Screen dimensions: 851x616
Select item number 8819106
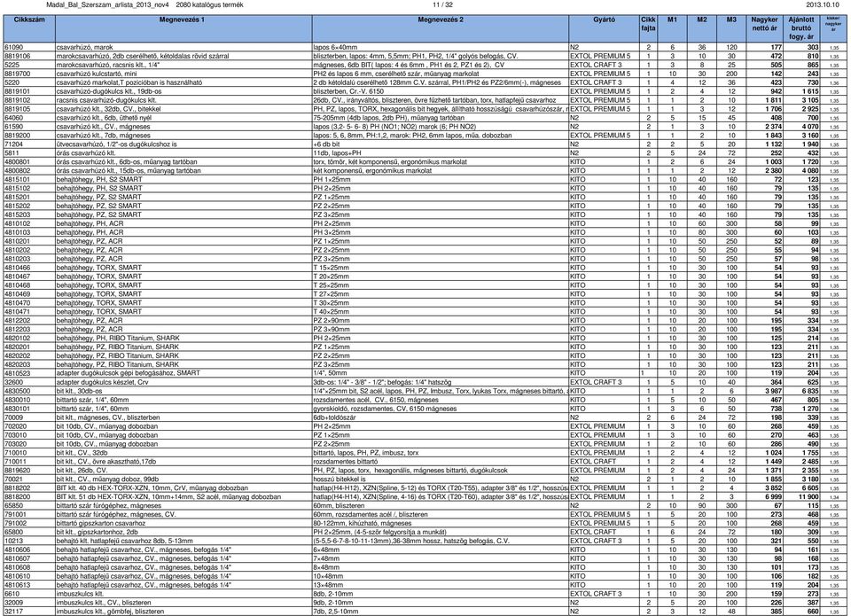[x=18, y=56]
